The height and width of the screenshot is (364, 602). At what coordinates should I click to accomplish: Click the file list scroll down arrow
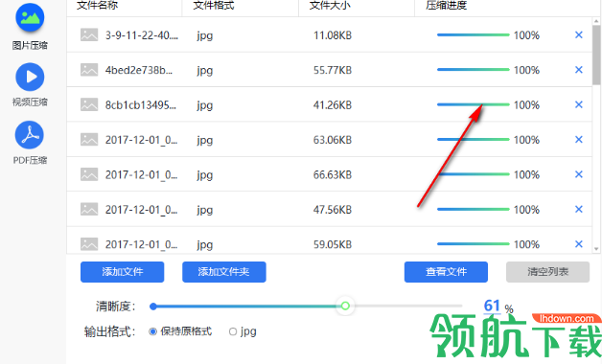[596, 249]
